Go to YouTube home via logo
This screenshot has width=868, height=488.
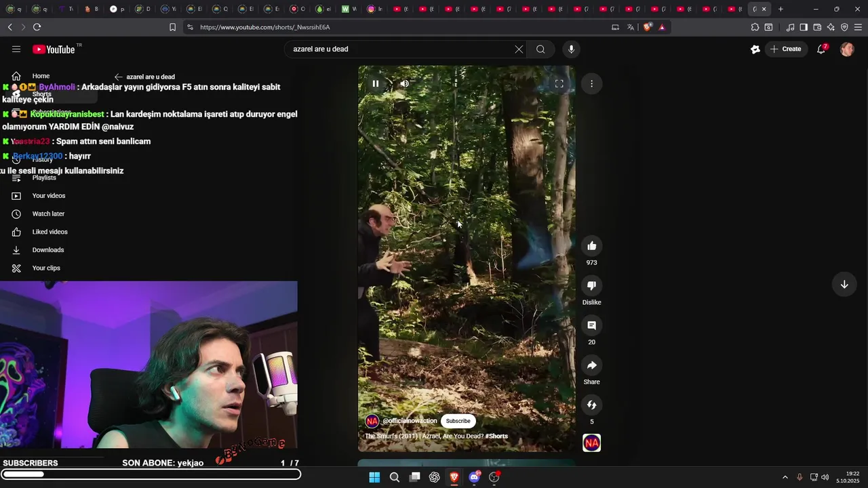(54, 49)
